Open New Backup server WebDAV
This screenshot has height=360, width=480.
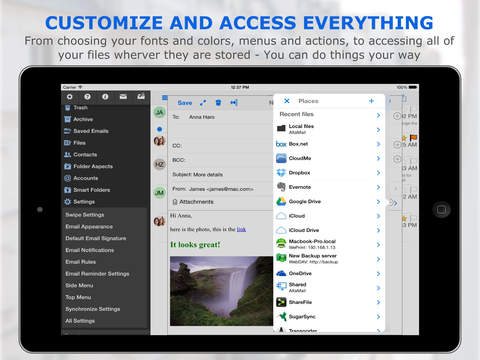click(329, 259)
